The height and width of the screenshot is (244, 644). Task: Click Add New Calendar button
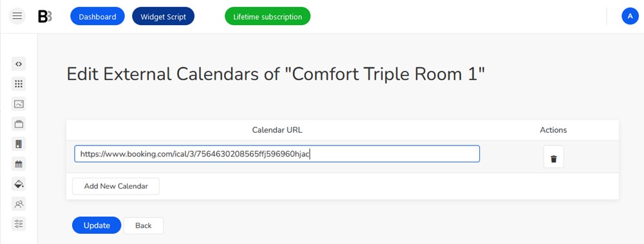[116, 186]
